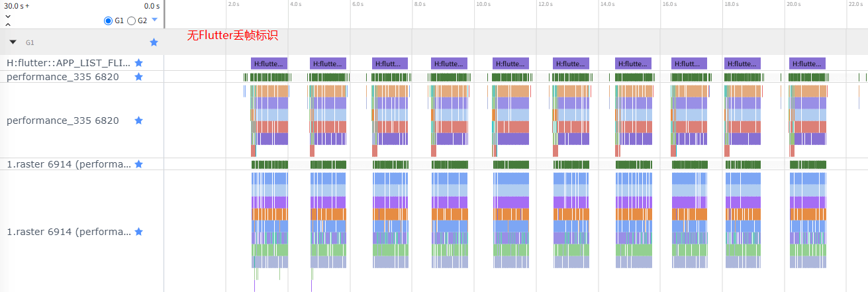Click the 6.0 s timeline mark

[358, 4]
